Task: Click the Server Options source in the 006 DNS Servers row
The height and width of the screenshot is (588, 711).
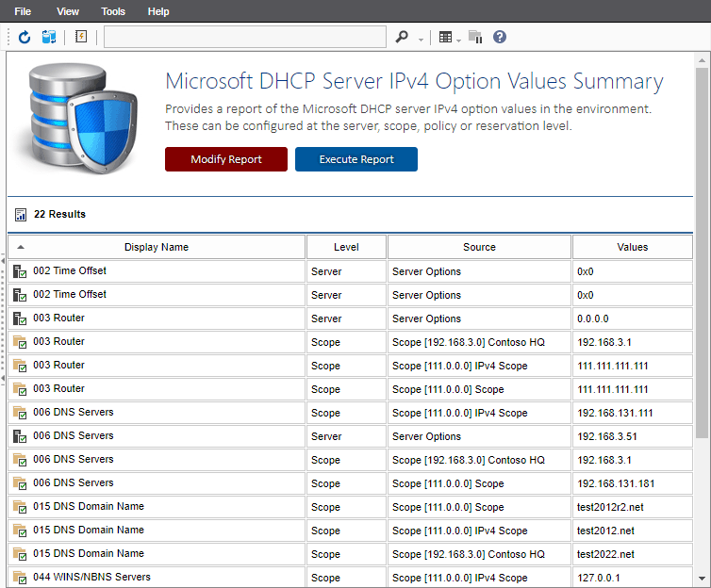Action: pos(479,436)
